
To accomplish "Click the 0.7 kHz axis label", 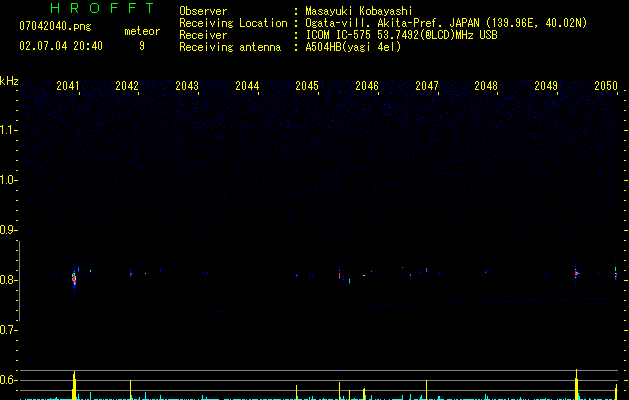I will [8, 330].
